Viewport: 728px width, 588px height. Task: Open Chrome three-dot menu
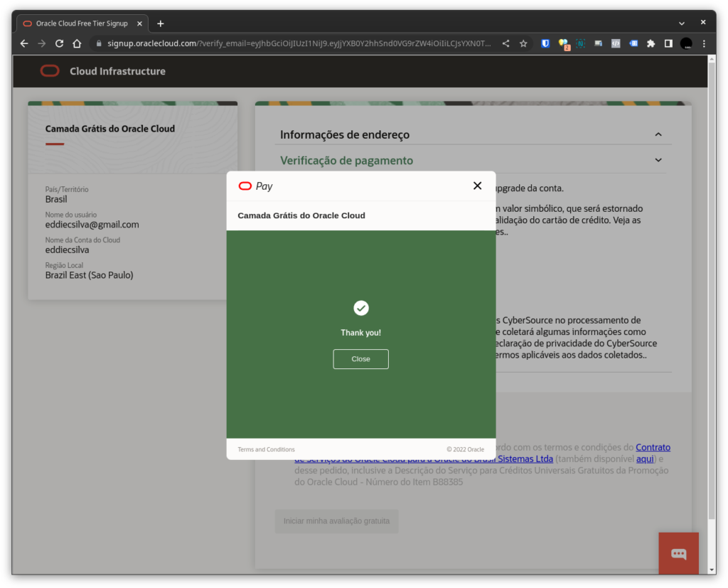coord(704,43)
